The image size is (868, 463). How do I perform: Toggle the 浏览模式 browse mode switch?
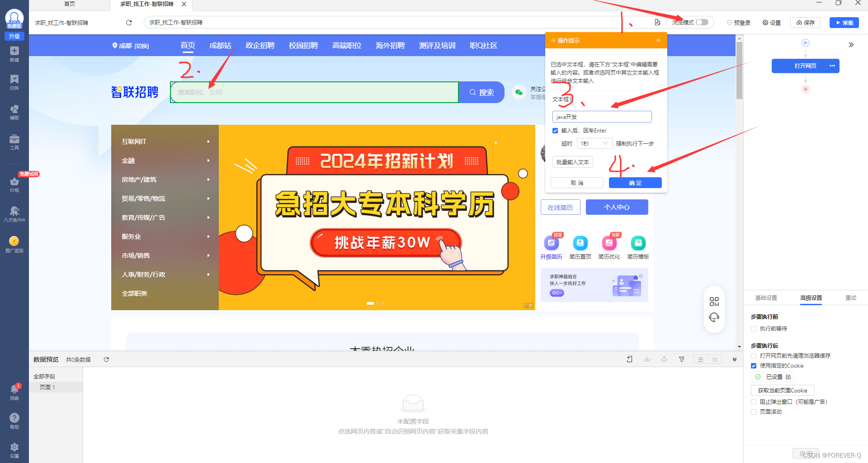tap(702, 22)
